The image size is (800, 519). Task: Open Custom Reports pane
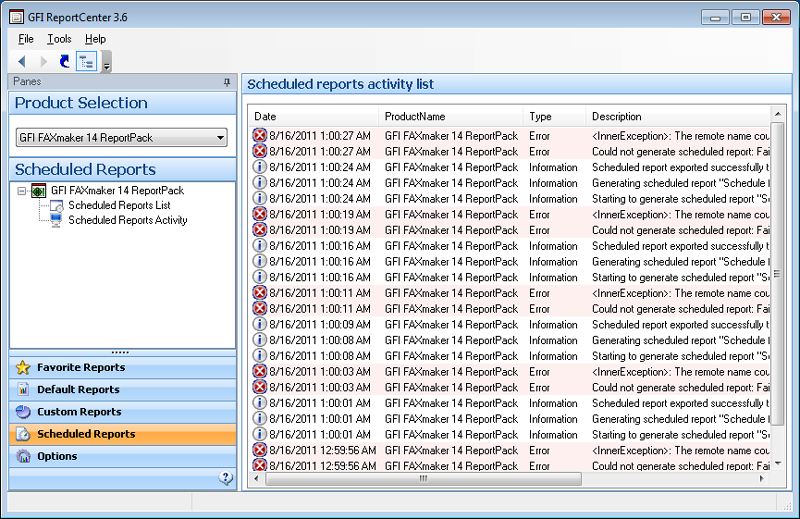[x=122, y=412]
